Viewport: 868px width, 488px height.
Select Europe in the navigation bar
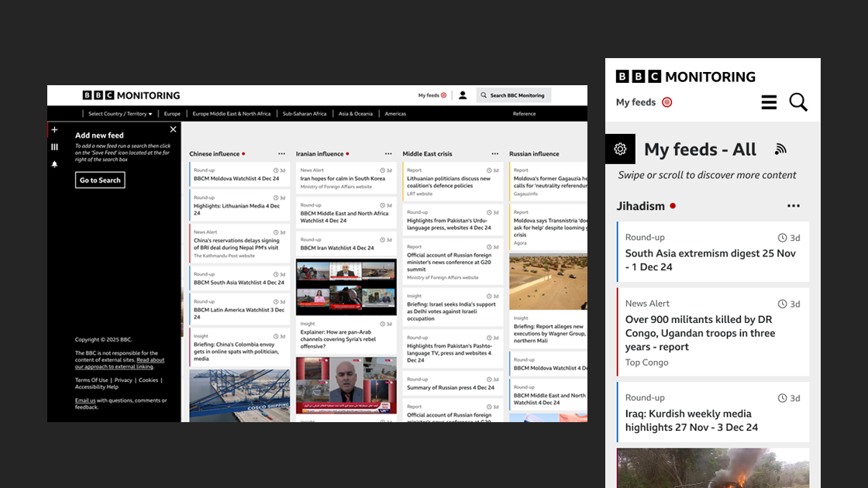tap(172, 113)
